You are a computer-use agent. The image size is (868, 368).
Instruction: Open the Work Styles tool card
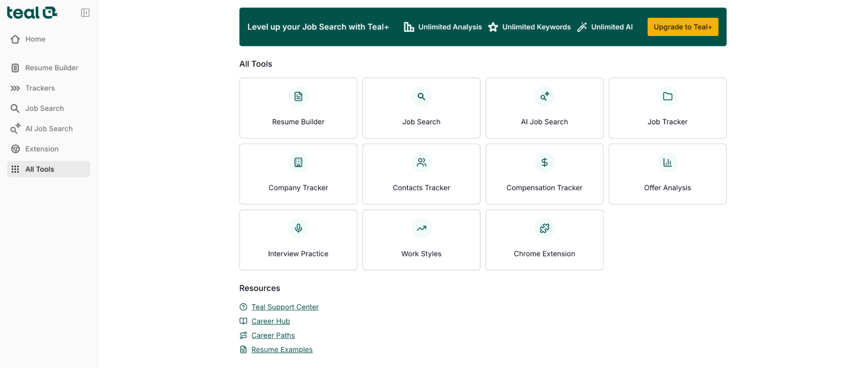421,240
